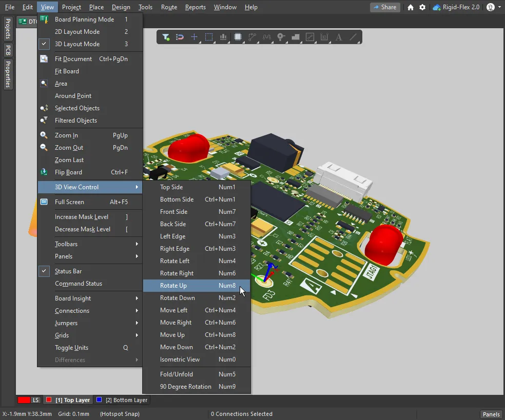Click the snapping magnet icon in the toolbar
Viewport: 505px width, 420px height.
coord(179,36)
